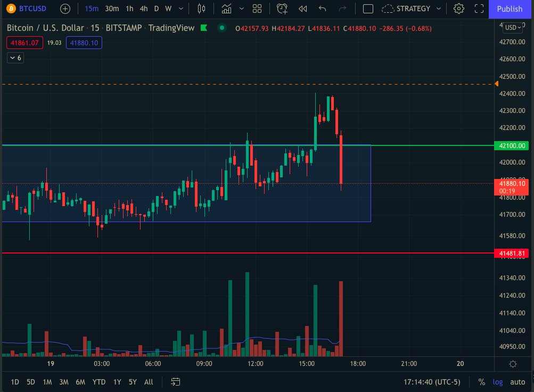
Task: Click the 12:00 time axis label
Action: pos(256,364)
